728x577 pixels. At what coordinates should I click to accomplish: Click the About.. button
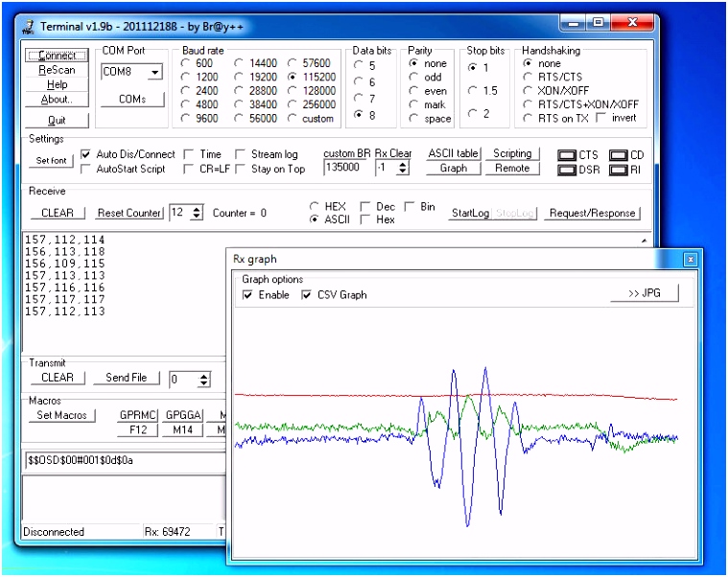(x=57, y=100)
